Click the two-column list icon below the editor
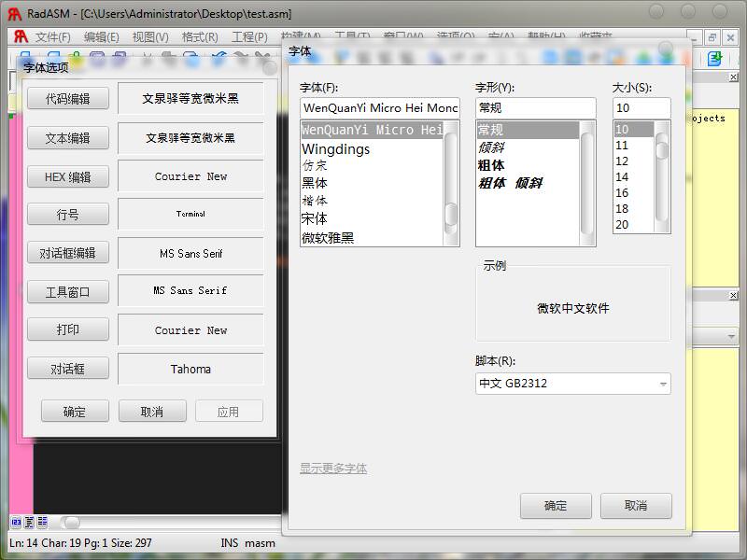Viewport: 747px width, 560px height. coord(42,522)
